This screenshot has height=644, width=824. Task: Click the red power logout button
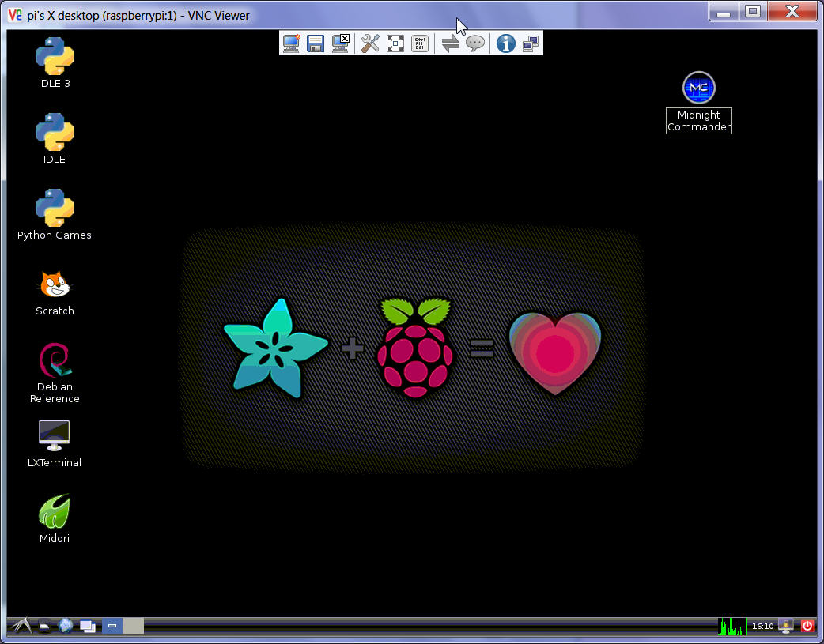(x=807, y=626)
